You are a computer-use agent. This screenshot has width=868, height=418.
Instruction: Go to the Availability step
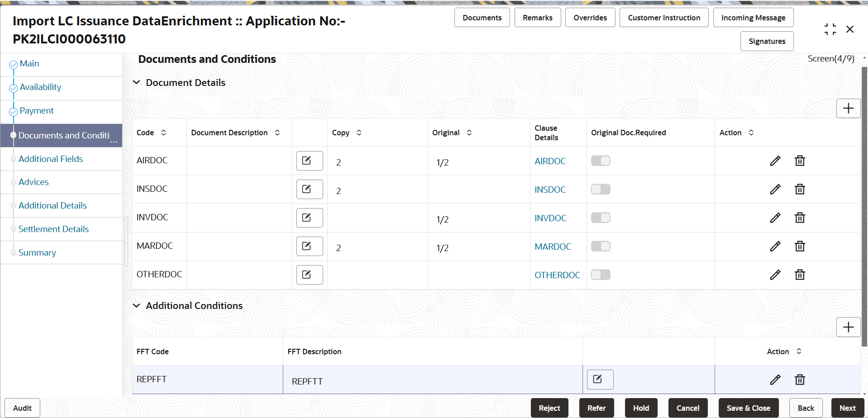[40, 87]
